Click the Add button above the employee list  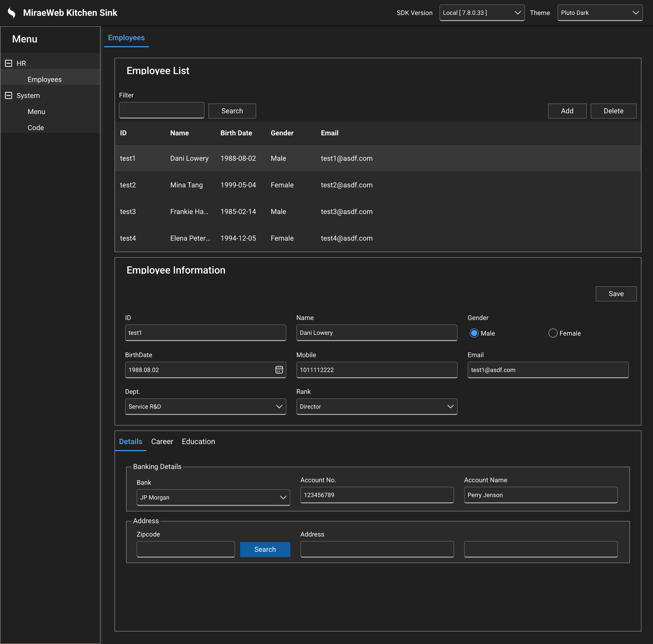[567, 111]
